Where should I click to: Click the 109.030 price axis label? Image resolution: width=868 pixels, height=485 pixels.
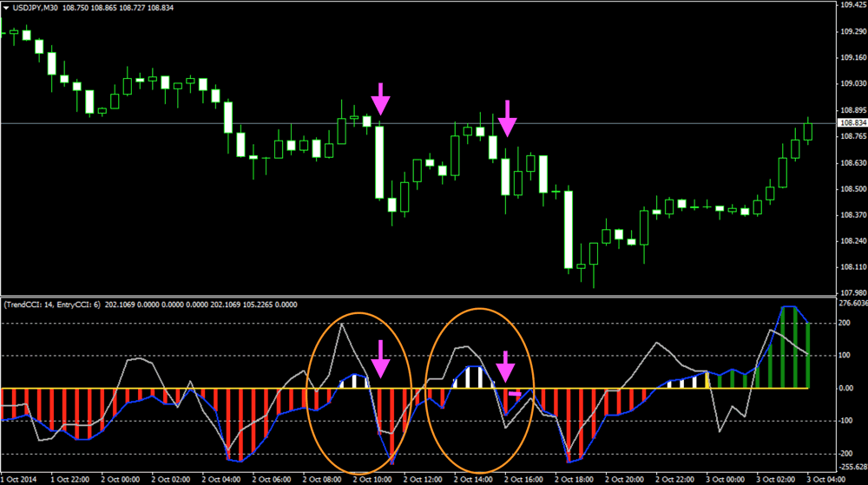point(853,83)
